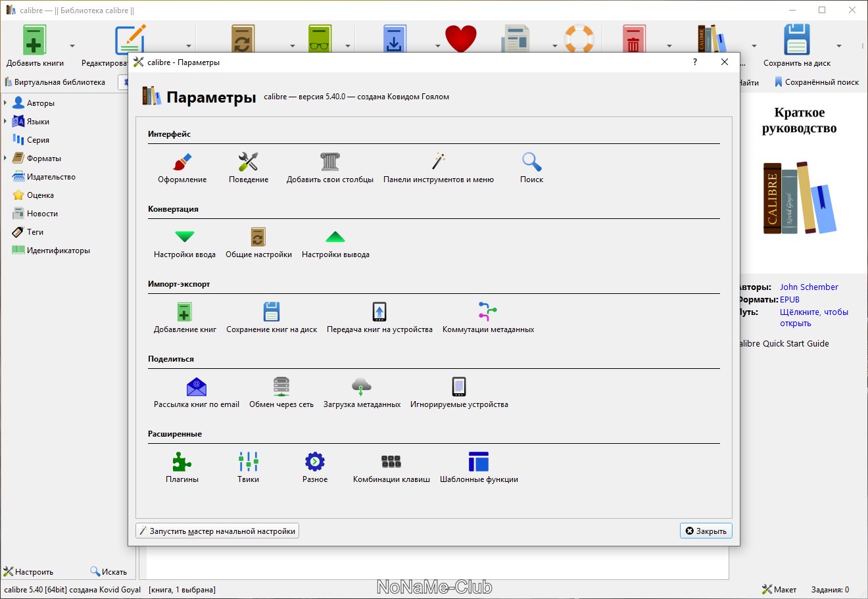Image resolution: width=868 pixels, height=599 pixels.
Task: Expand the Форматы tree node
Action: 5,158
